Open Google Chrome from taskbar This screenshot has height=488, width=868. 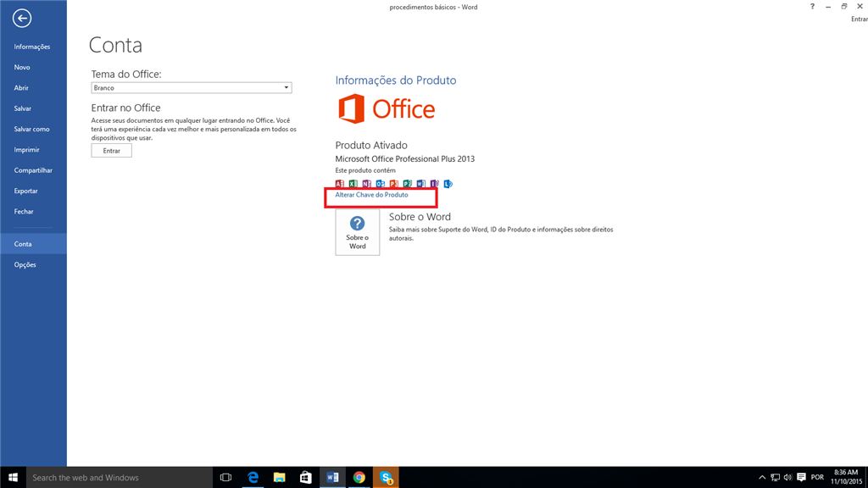click(x=359, y=477)
